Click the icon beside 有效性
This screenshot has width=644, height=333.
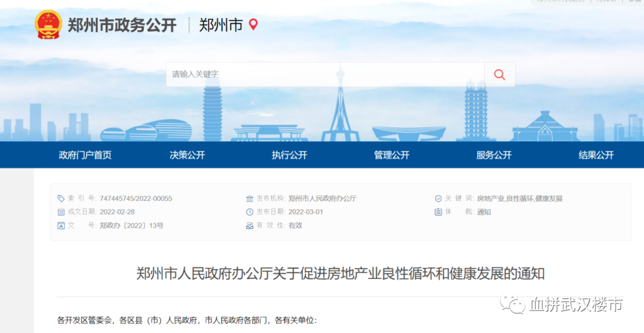pos(250,226)
